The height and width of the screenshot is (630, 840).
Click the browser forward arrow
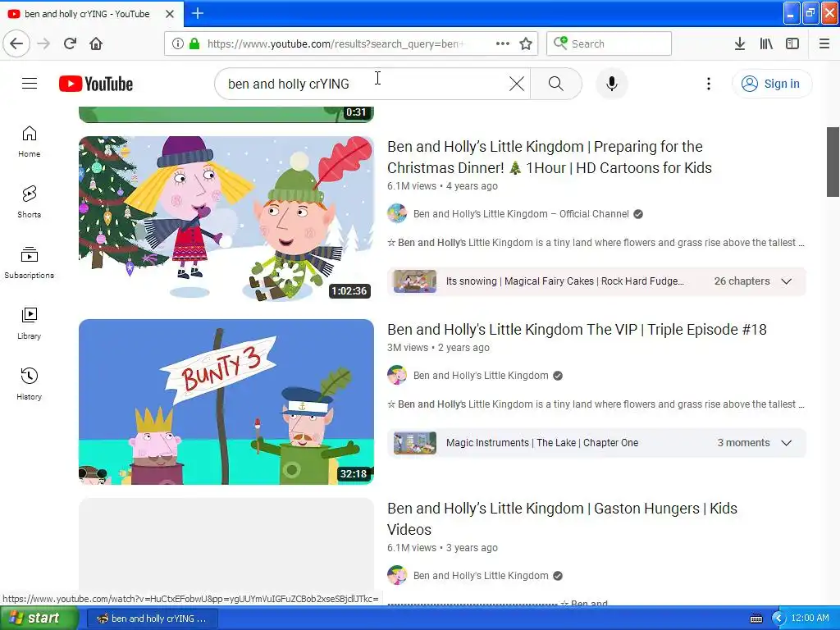[44, 43]
